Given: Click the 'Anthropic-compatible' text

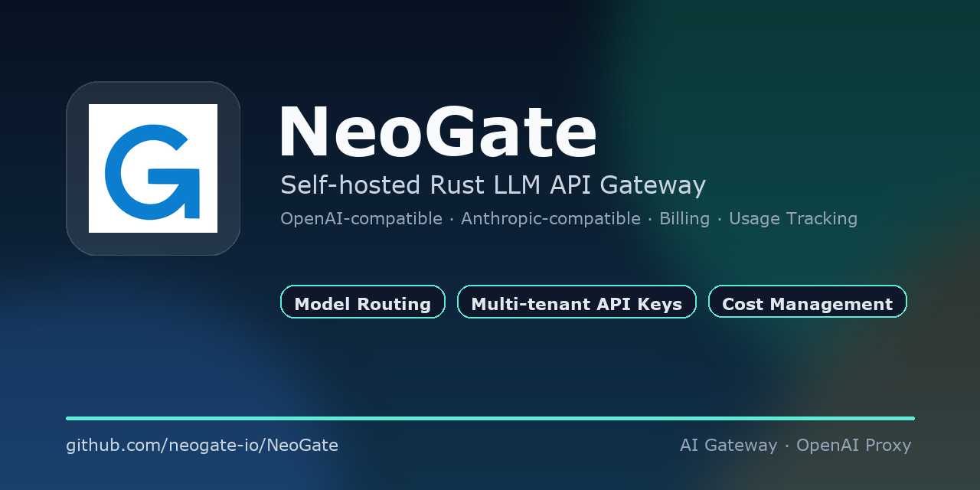Looking at the screenshot, I should pos(550,218).
